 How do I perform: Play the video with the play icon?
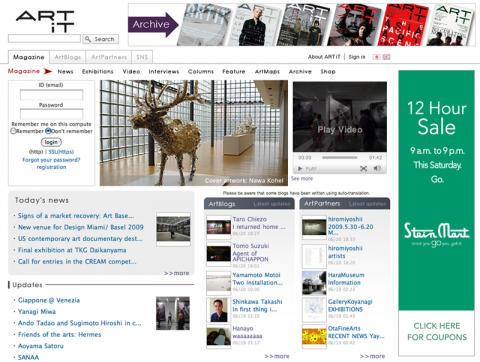300,168
